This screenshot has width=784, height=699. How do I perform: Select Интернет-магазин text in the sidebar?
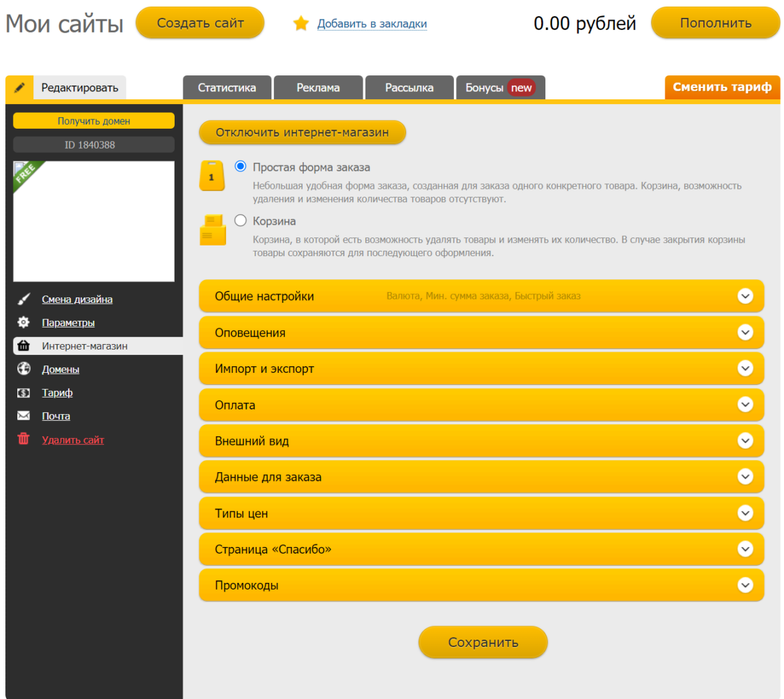point(85,345)
